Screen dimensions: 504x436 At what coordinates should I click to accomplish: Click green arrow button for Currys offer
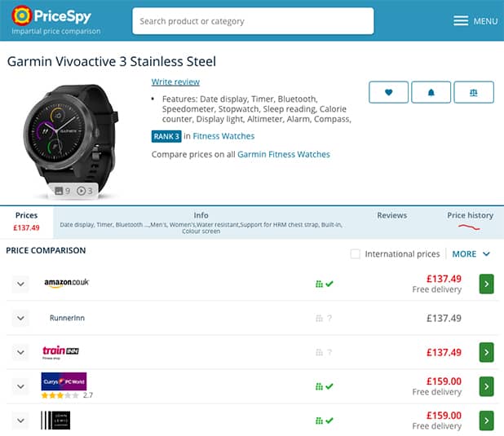coord(486,386)
